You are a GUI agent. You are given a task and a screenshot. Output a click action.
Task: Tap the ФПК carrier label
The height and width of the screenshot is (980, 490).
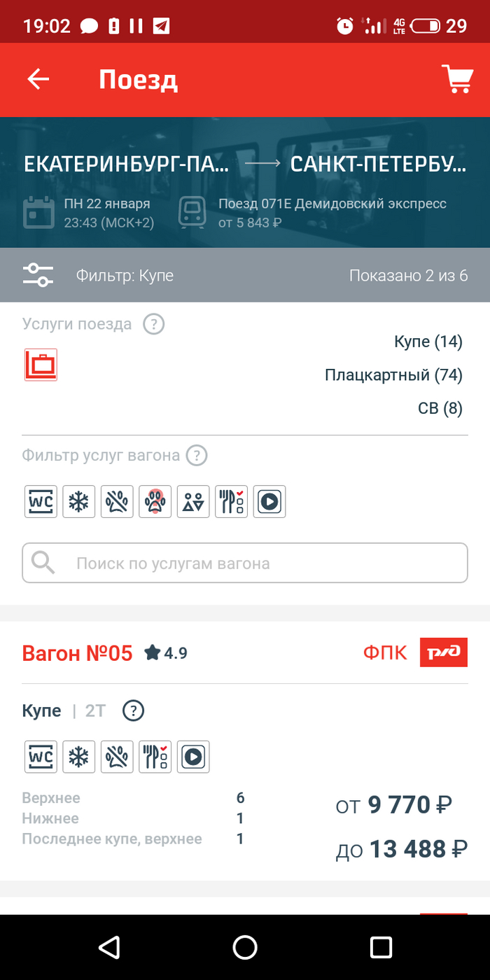click(384, 653)
